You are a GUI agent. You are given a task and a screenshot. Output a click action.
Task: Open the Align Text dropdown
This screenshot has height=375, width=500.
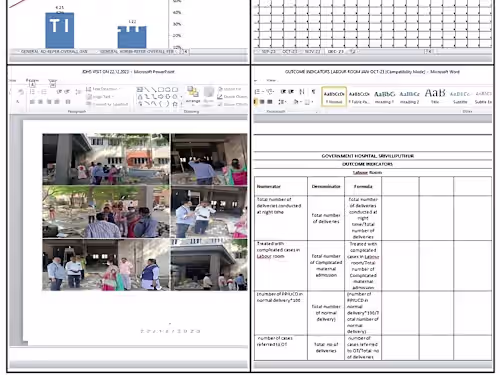100,97
